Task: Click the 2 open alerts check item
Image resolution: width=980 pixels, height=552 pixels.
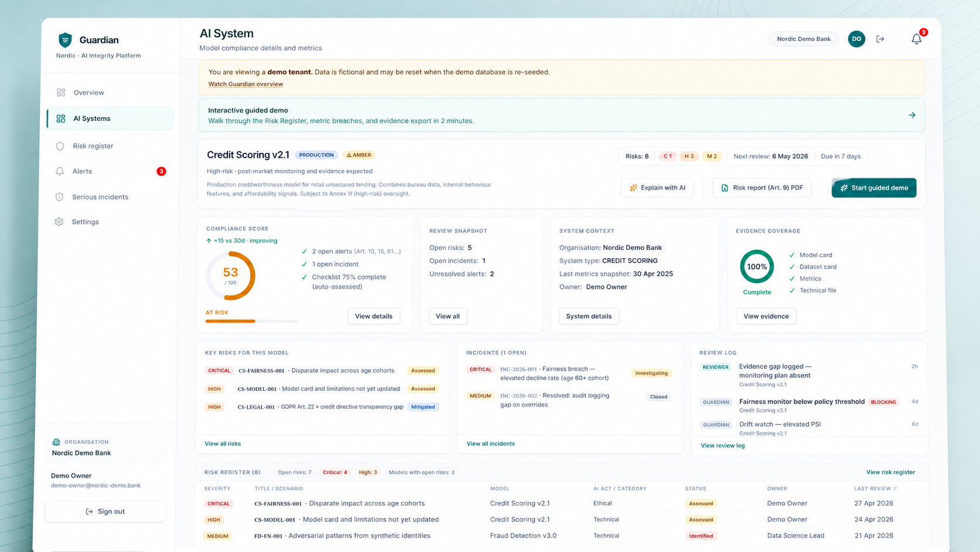Action: 351,251
